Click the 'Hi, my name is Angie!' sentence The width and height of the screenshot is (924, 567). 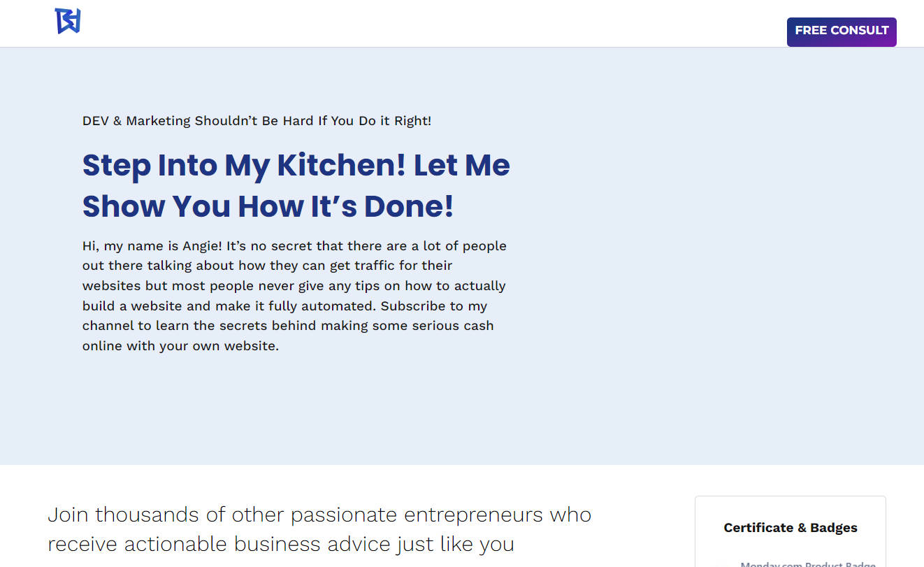click(152, 246)
